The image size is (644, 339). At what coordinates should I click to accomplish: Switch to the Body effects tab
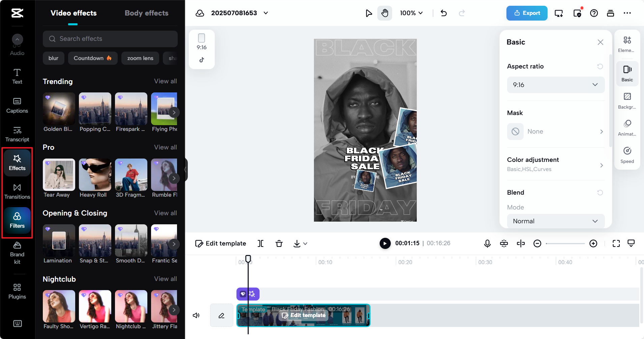[x=146, y=13]
